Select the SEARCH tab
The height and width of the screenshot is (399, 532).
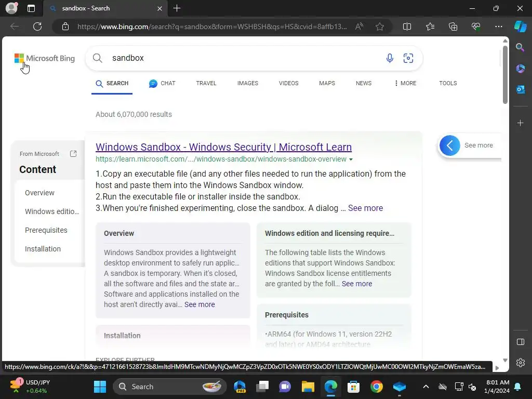coord(112,84)
